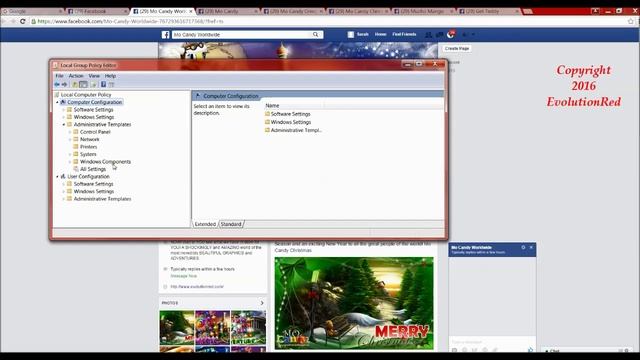
Task: Click Software Settings folder icon in right pane
Action: click(x=267, y=114)
